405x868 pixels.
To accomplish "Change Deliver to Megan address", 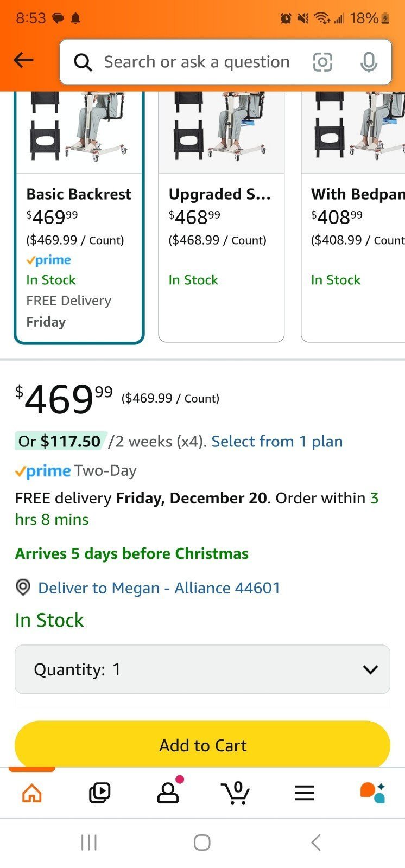I will (x=159, y=588).
